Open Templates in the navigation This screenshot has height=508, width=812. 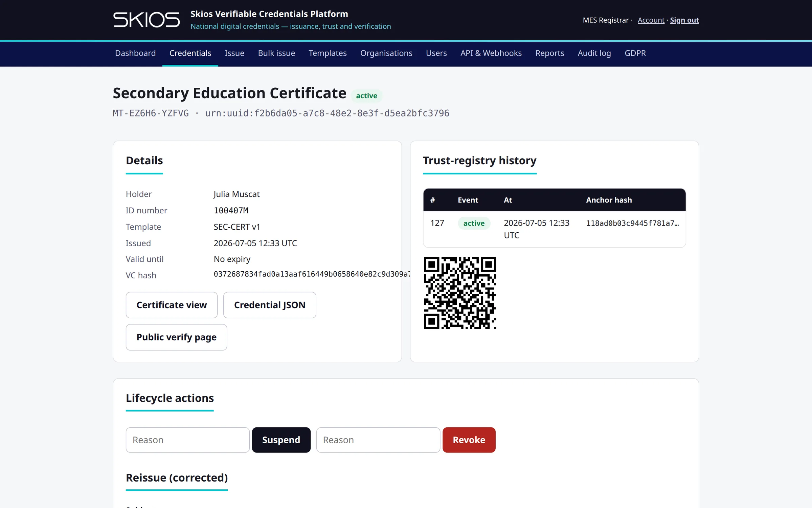(328, 53)
